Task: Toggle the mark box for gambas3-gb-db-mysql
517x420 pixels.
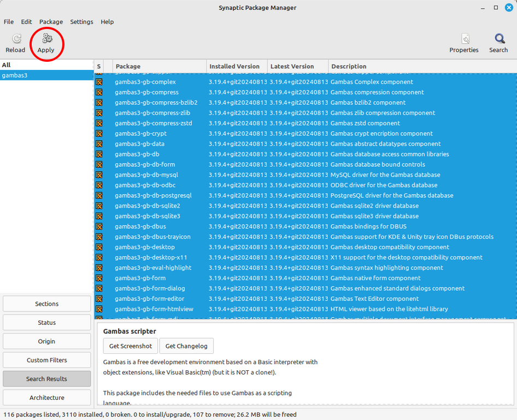Action: [x=99, y=175]
